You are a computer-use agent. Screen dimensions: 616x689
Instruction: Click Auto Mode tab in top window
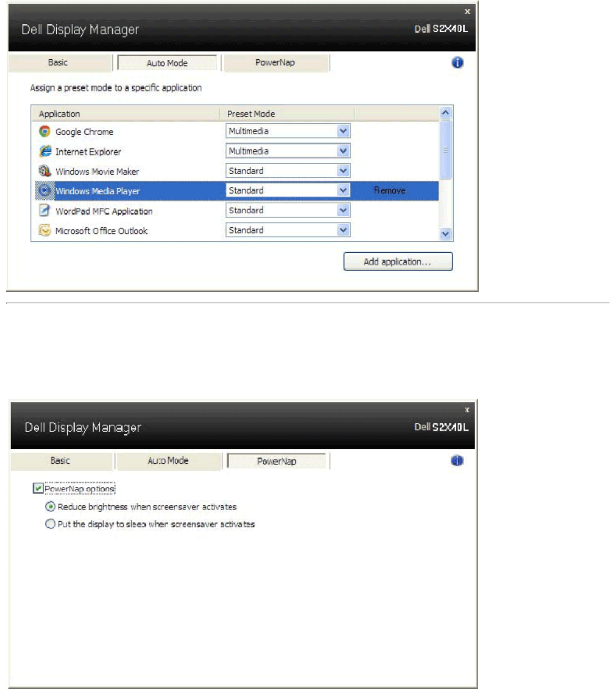(167, 63)
